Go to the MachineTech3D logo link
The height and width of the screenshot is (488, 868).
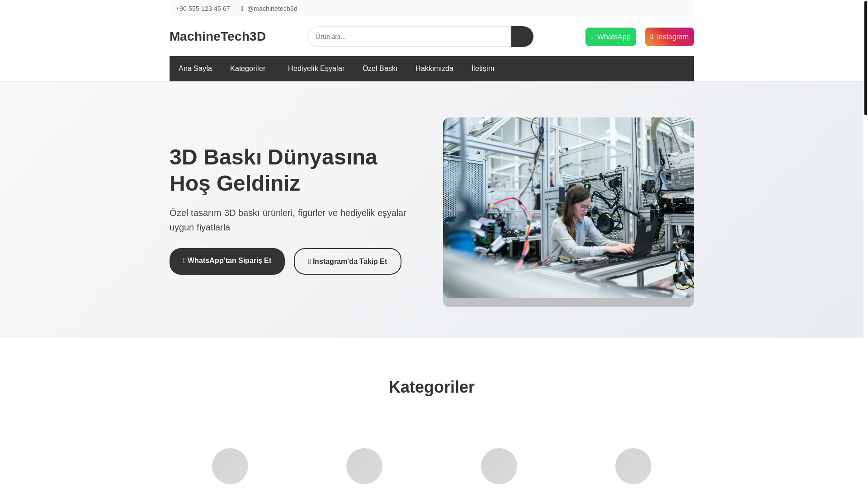coord(217,37)
